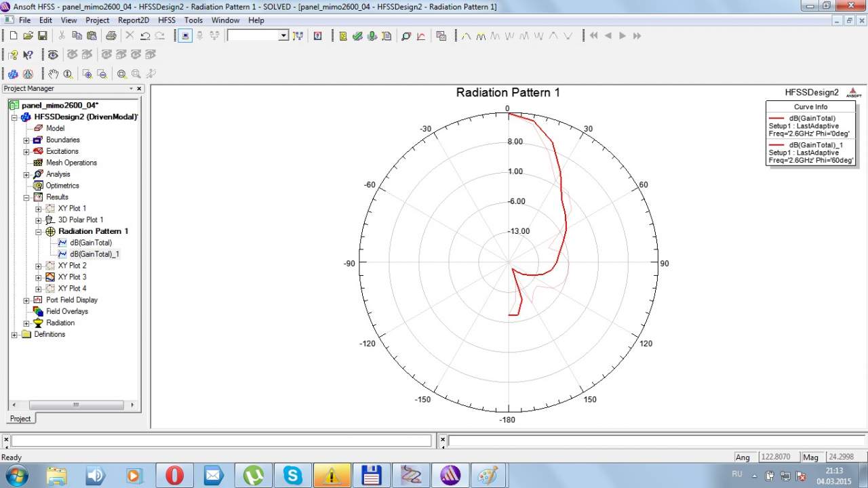Open the HFSS menu

pos(166,20)
